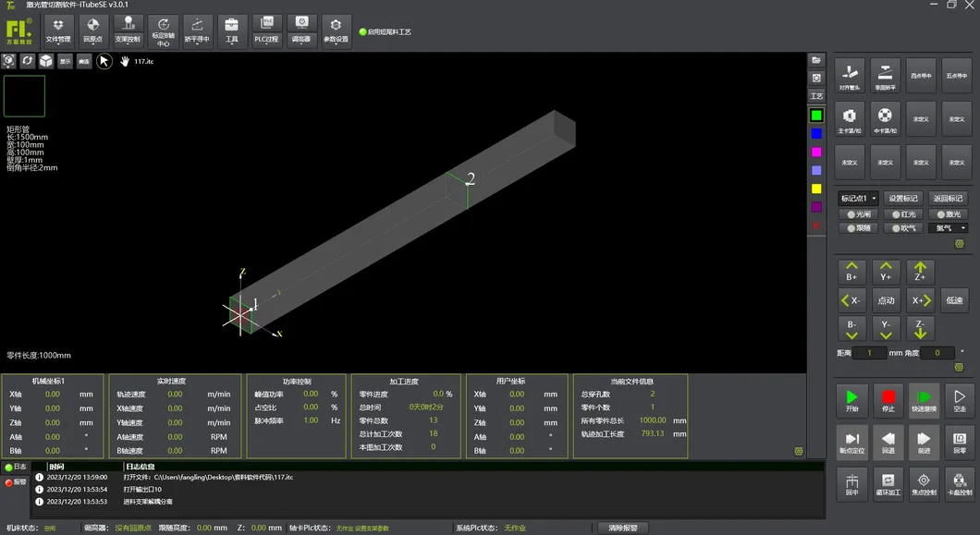Open the 矫平寻中 leveling dropdown
The width and height of the screenshot is (980, 535).
pyautogui.click(x=197, y=30)
